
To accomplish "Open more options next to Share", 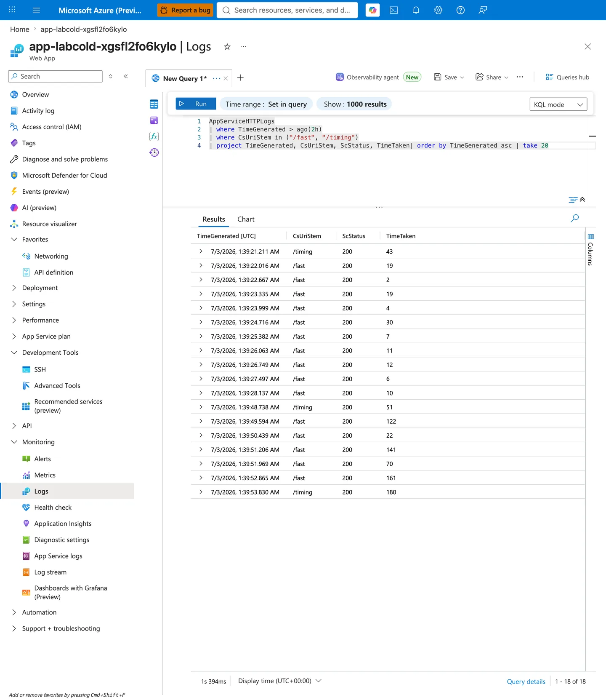I will click(x=520, y=77).
